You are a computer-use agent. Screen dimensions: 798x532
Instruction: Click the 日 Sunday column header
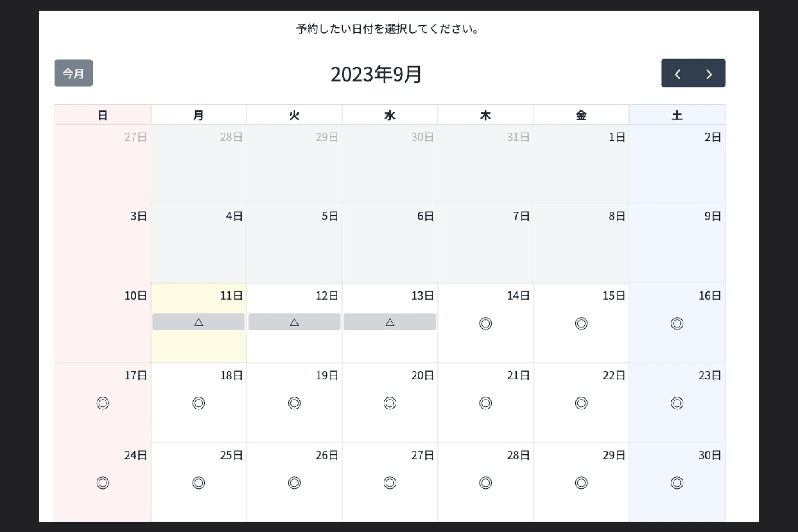102,115
